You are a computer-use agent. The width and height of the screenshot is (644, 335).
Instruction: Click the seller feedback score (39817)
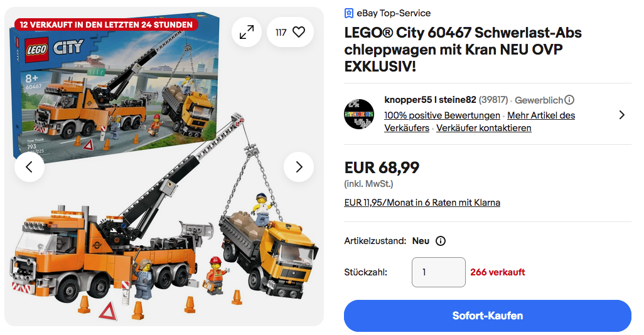494,100
